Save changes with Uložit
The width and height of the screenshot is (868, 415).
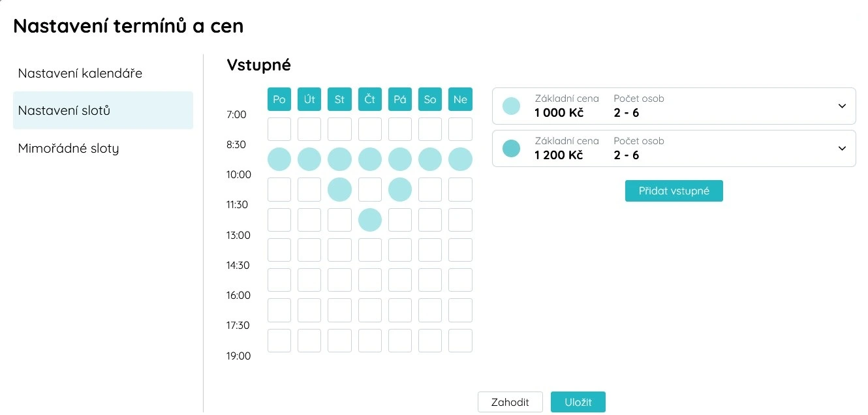click(x=578, y=402)
